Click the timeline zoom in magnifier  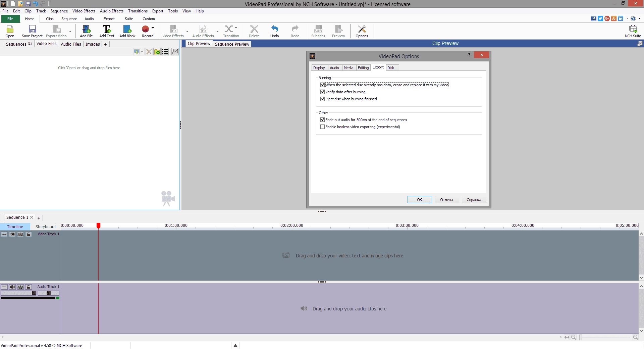[635, 337]
